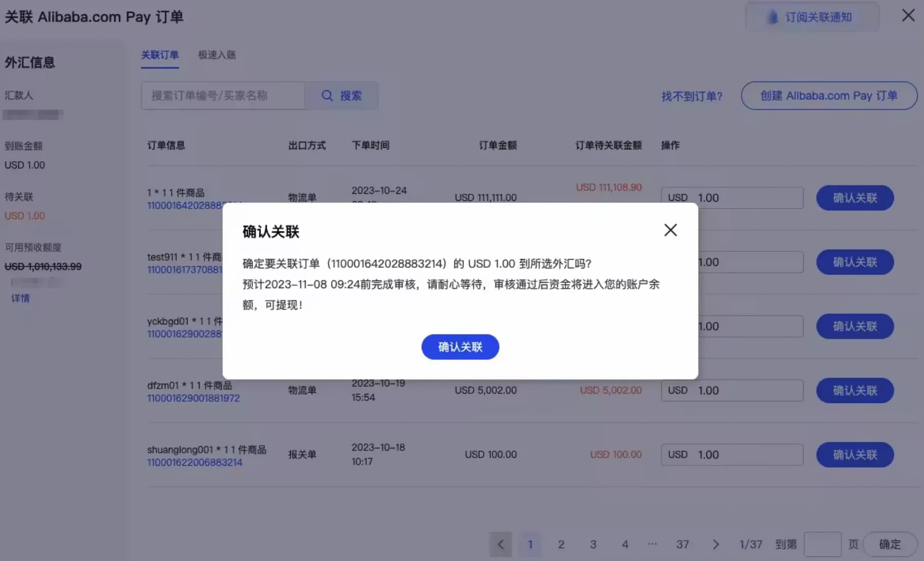This screenshot has height=561, width=924.
Task: Close the 确认关联 dialog with X
Action: tap(670, 230)
